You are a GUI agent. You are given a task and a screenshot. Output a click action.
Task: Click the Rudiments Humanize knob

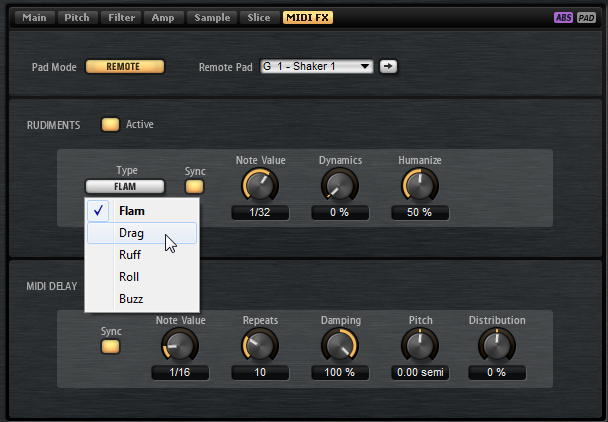point(420,184)
